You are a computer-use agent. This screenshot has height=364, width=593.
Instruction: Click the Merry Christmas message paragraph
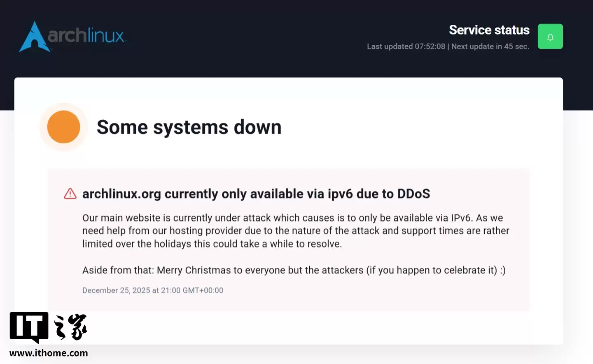click(294, 270)
